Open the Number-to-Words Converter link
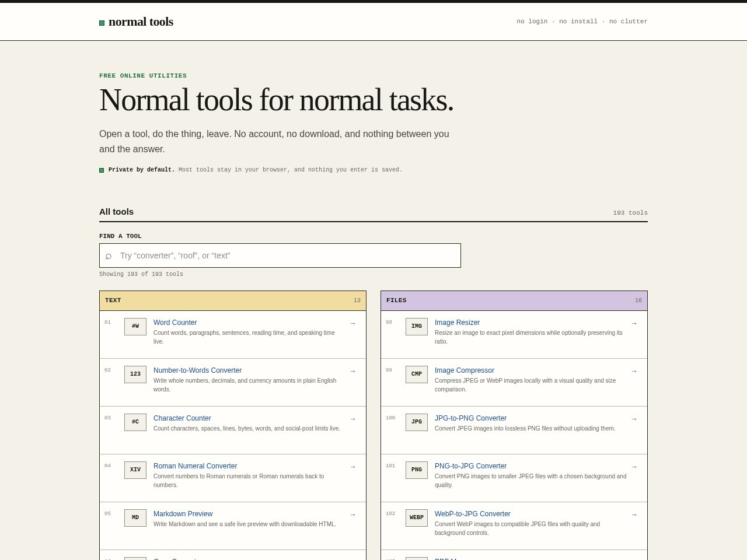747x560 pixels. (197, 370)
